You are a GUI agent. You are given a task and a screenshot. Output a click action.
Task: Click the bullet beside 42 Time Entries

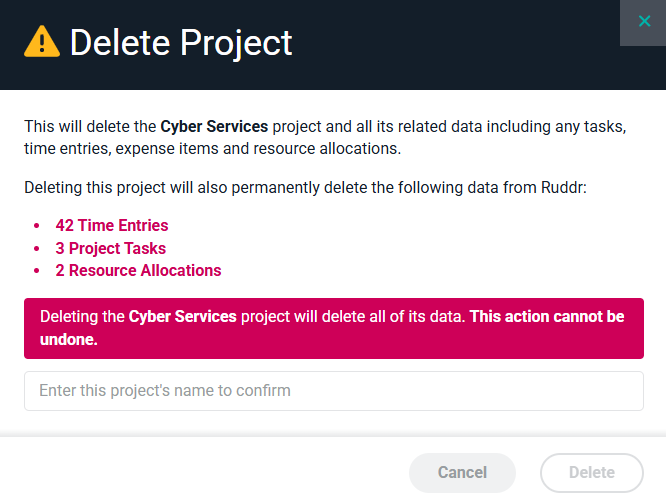(x=37, y=227)
